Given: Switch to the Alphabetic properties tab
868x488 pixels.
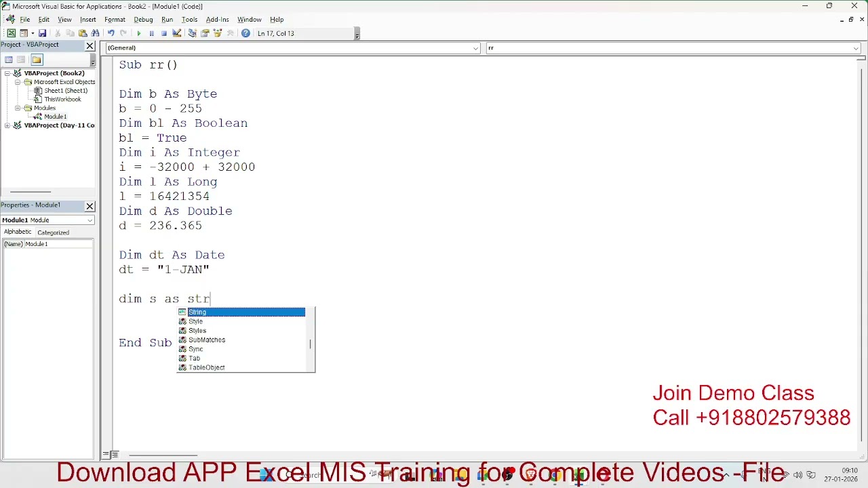Looking at the screenshot, I should pyautogui.click(x=18, y=232).
